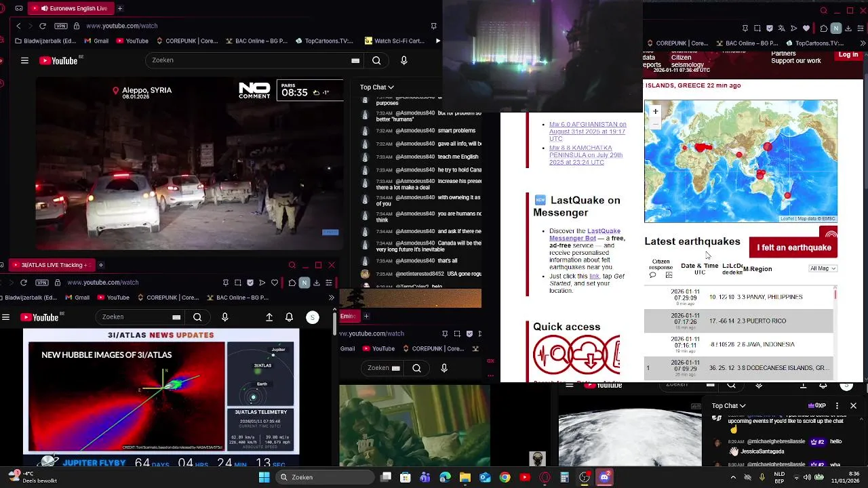Click I felt an earthquake button
This screenshot has width=868, height=488.
point(793,247)
